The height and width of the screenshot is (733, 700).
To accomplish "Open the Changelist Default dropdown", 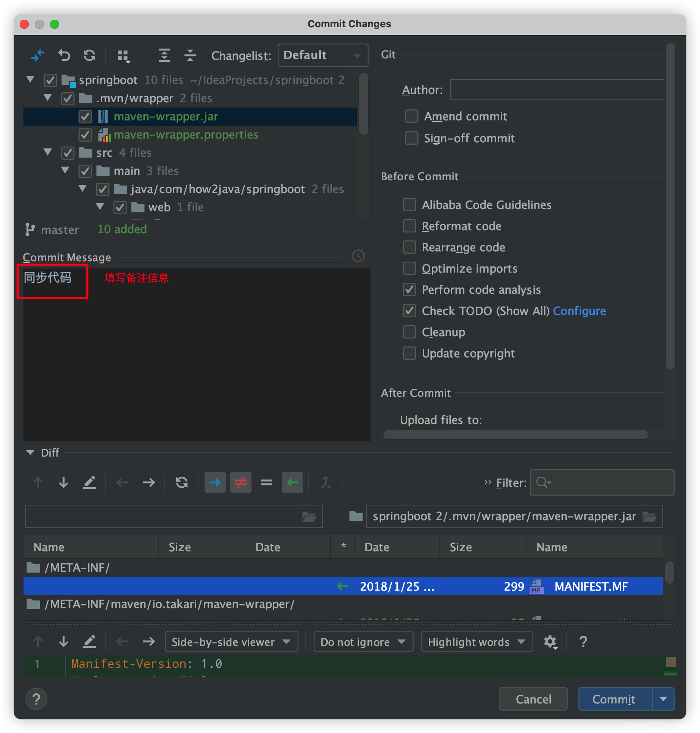I will (x=323, y=55).
